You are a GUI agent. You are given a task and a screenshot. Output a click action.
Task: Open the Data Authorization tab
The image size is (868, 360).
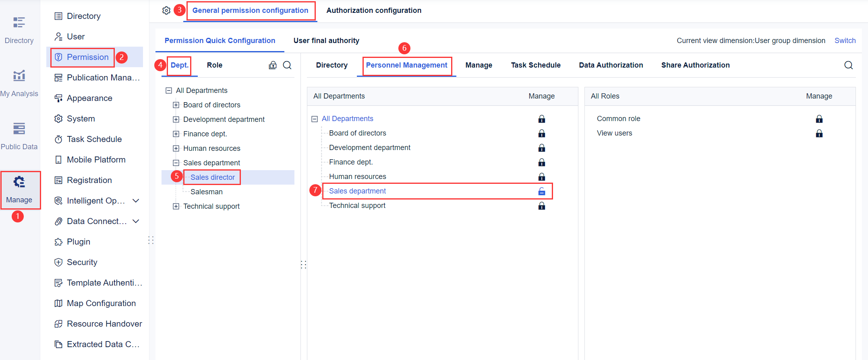(611, 65)
